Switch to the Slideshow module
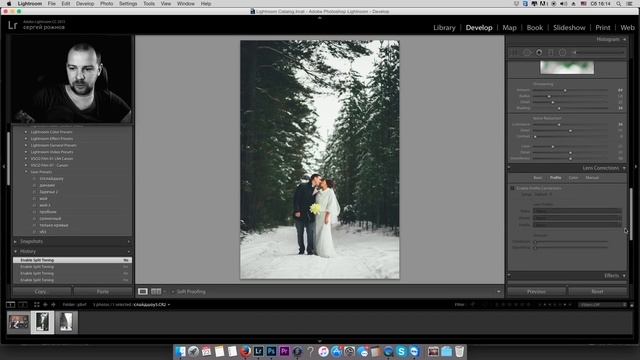The height and width of the screenshot is (360, 640). pyautogui.click(x=569, y=27)
